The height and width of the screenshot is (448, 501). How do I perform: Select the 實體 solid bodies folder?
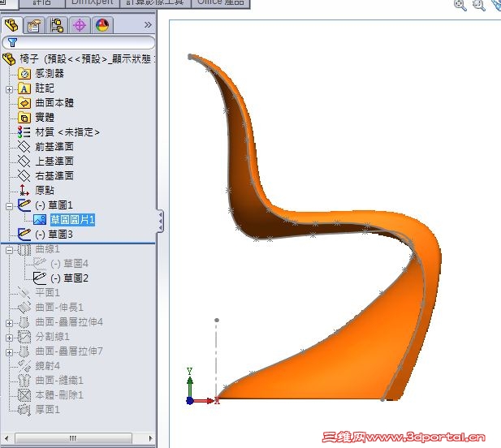(45, 117)
